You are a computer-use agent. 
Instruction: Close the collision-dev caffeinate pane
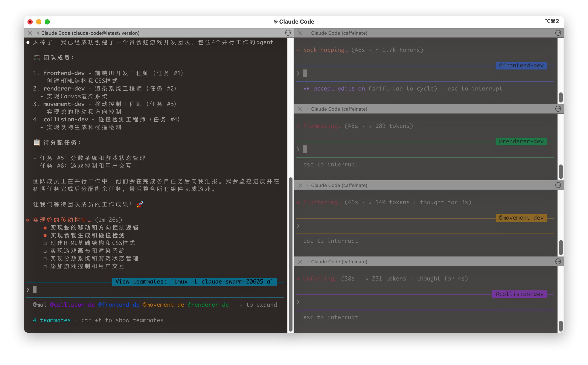300,262
